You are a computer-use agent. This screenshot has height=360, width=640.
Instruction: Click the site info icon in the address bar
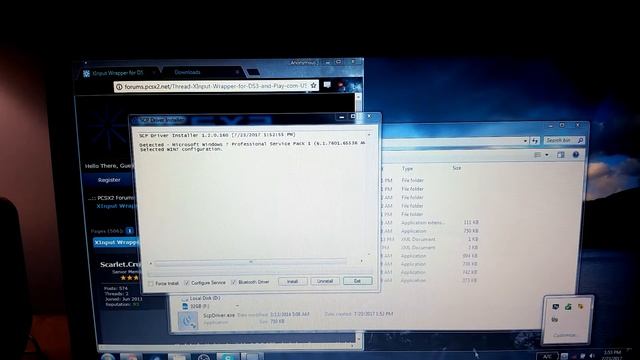pos(119,87)
